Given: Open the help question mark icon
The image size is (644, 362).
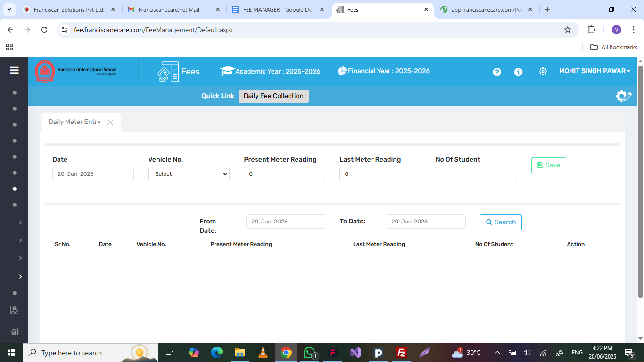Looking at the screenshot, I should pyautogui.click(x=497, y=72).
